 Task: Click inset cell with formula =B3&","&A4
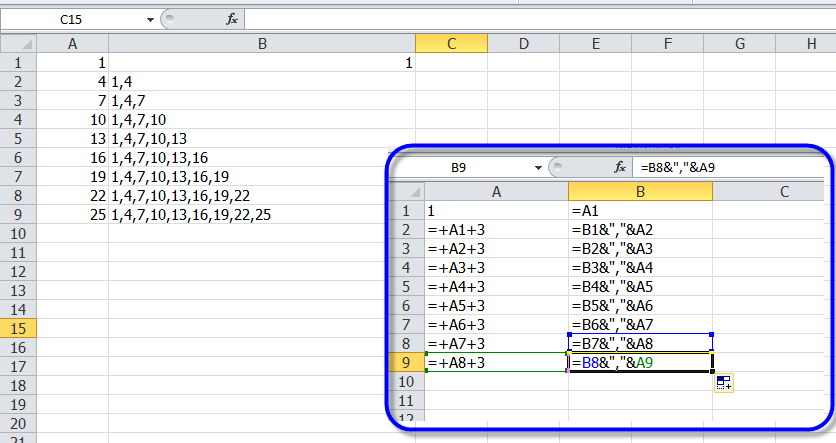tap(640, 268)
